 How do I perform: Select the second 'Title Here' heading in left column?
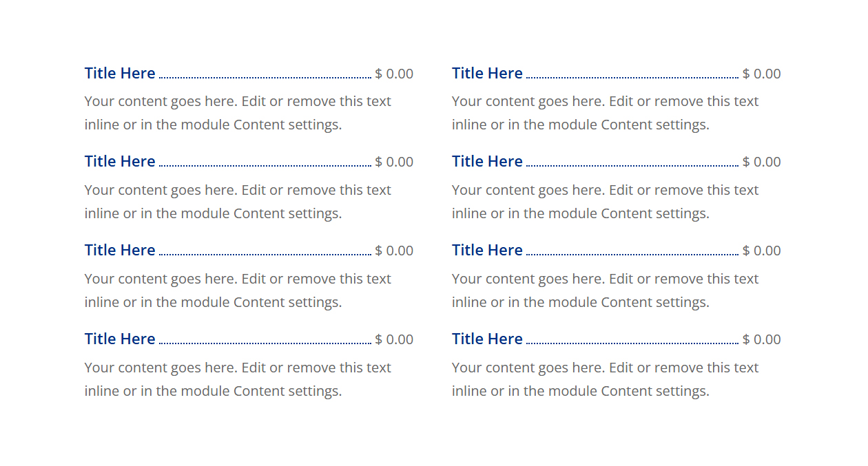click(x=120, y=161)
